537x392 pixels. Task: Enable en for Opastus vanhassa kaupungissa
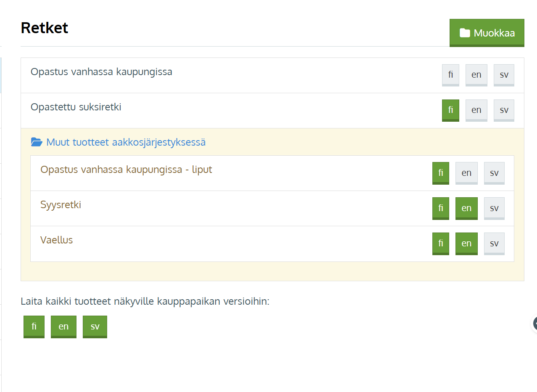476,75
